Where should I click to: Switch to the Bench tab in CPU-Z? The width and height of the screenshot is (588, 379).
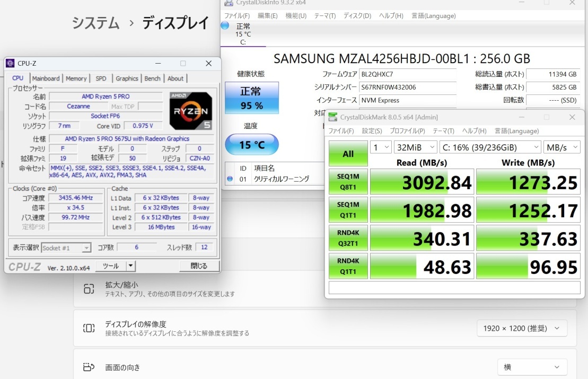coord(152,78)
